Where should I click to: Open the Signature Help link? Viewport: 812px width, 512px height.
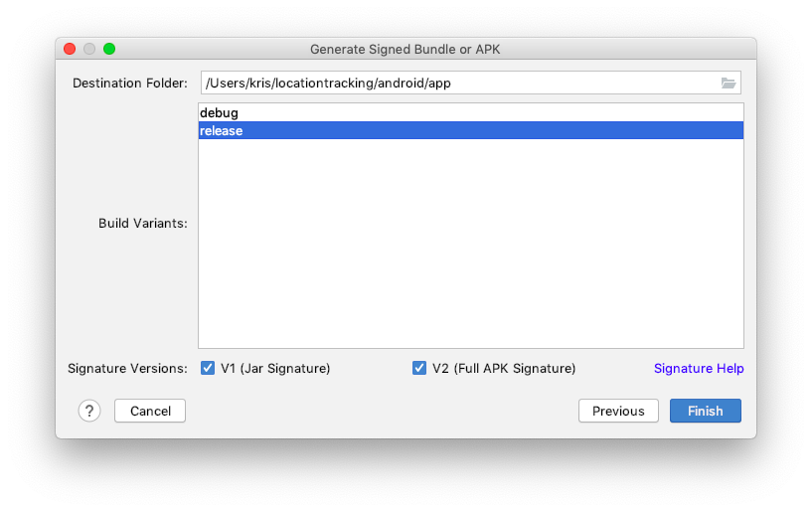699,368
